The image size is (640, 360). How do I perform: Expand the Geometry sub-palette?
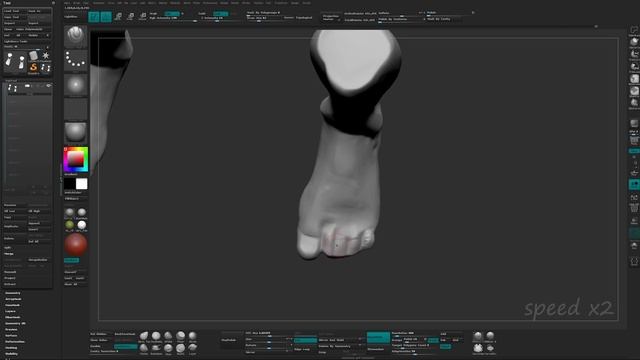[x=13, y=293]
